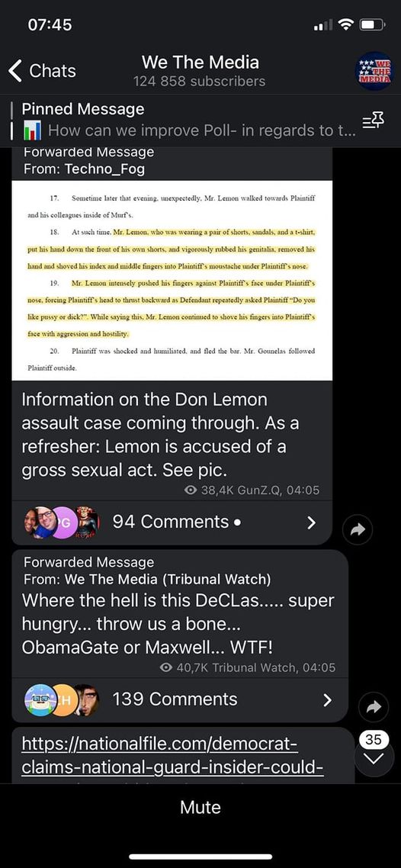Tap the We The Media channel avatar
Screen dimensions: 401x868
[374, 71]
